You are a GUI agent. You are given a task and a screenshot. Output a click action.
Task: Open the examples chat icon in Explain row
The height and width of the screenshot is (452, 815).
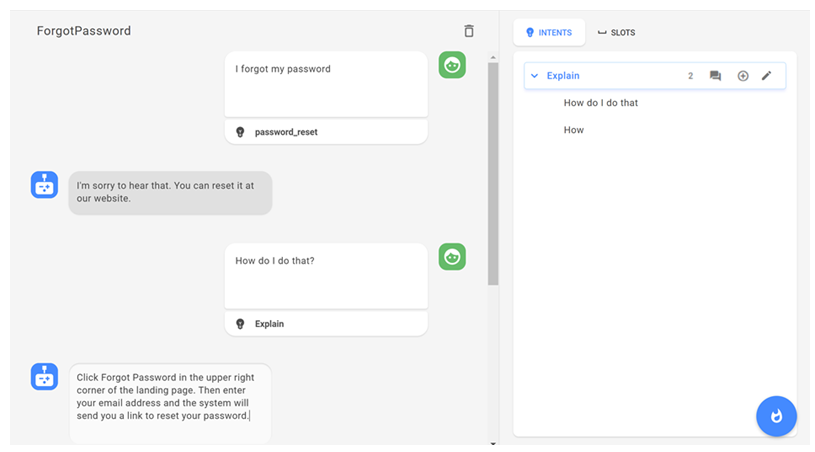click(x=715, y=76)
